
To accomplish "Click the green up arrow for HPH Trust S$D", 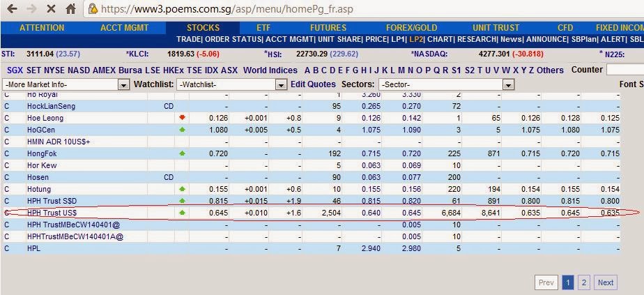I will 183,201.
